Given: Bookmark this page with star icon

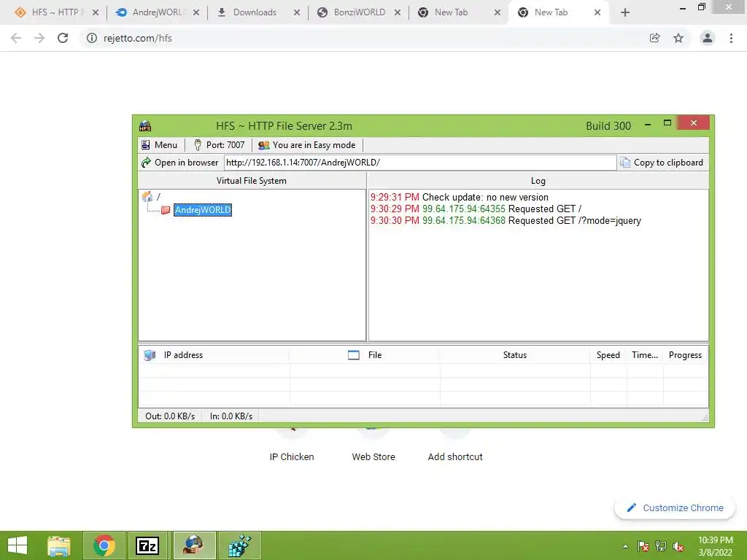Looking at the screenshot, I should 678,38.
